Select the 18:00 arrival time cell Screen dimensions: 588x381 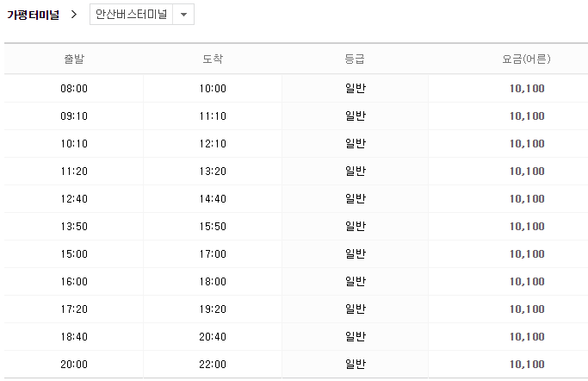[213, 282]
